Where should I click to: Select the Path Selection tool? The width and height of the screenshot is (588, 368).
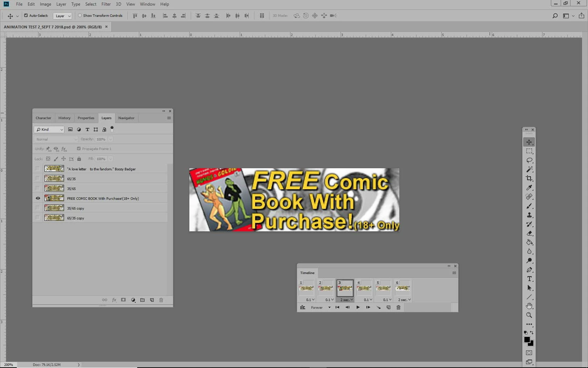[529, 288]
